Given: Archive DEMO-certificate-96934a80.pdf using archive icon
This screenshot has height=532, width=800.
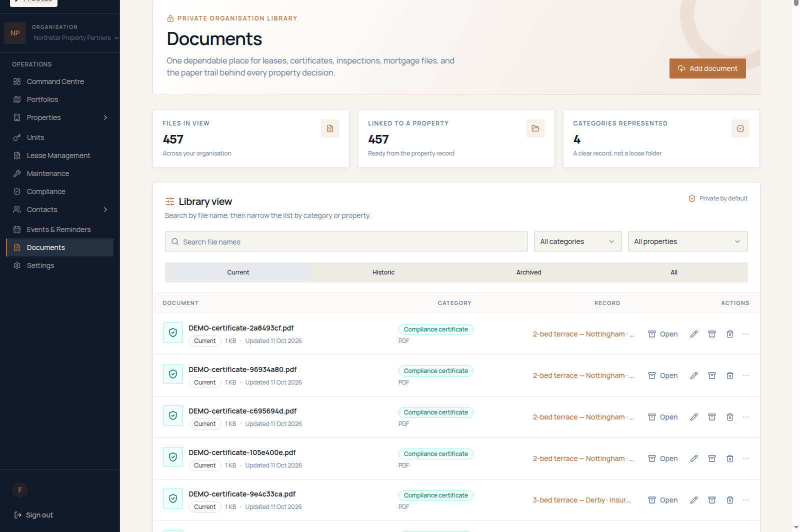Looking at the screenshot, I should click(712, 375).
